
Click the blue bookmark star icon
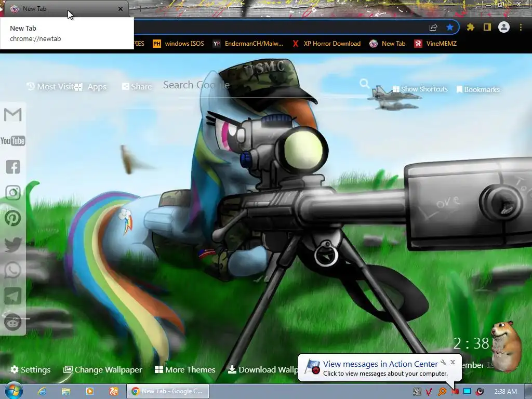[x=450, y=28]
